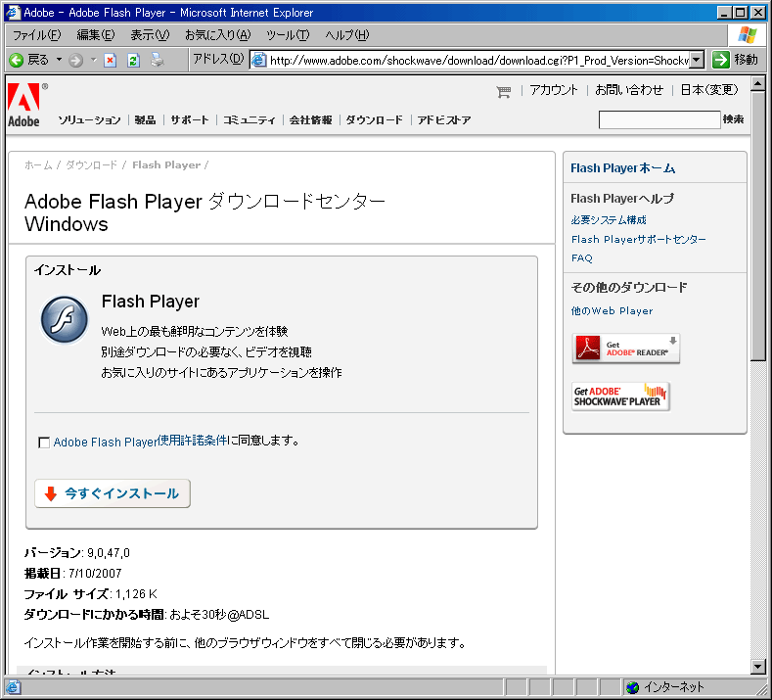Screen dimensions: 772x700
Task: Click the vertical scrollbar thumb
Action: coord(758,226)
